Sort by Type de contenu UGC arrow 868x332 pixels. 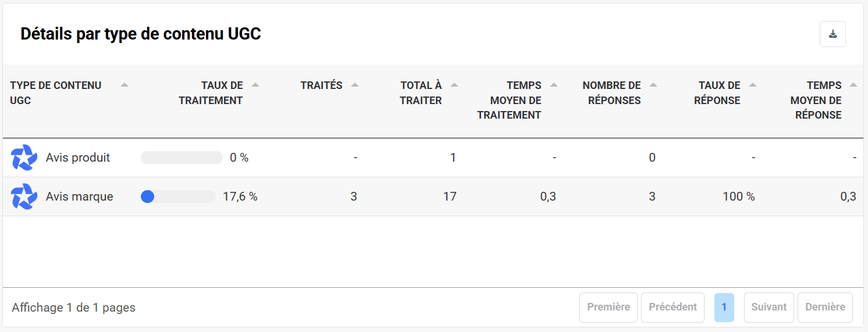[124, 85]
